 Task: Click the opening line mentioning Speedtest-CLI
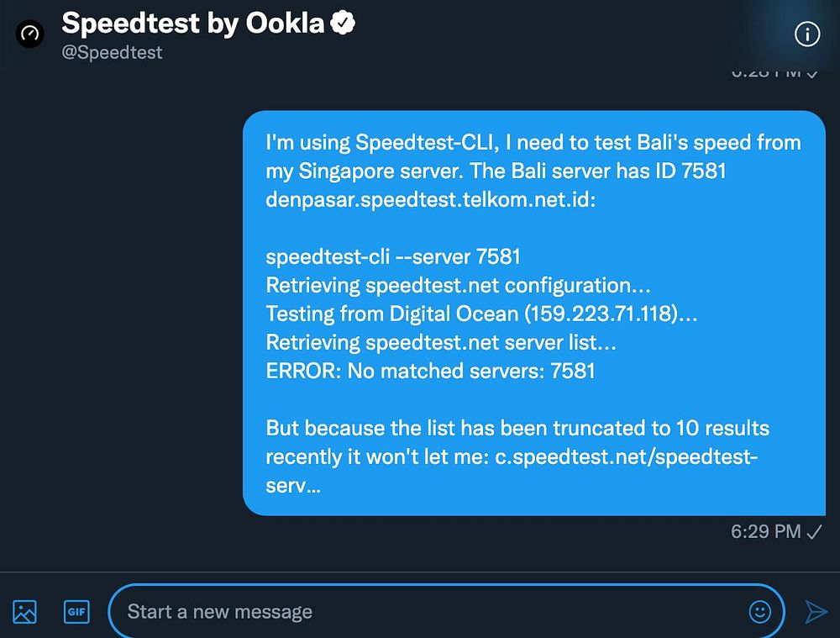point(533,143)
